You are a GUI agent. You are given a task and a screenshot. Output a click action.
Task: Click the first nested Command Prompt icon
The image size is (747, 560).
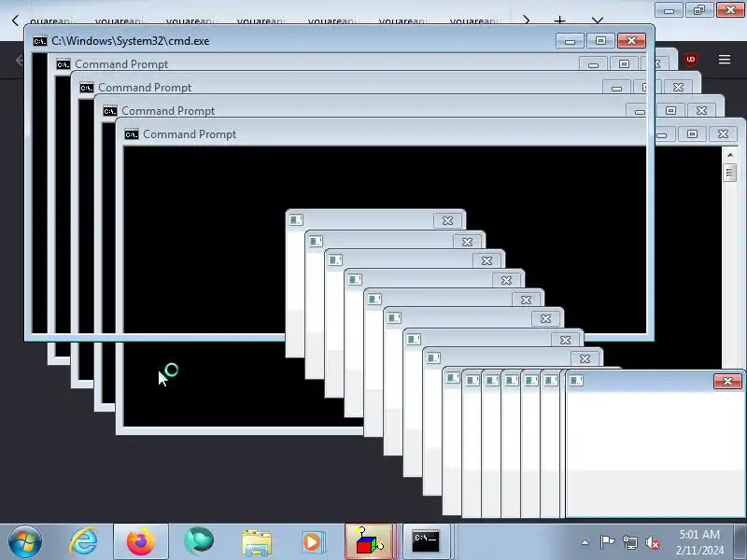(x=63, y=64)
